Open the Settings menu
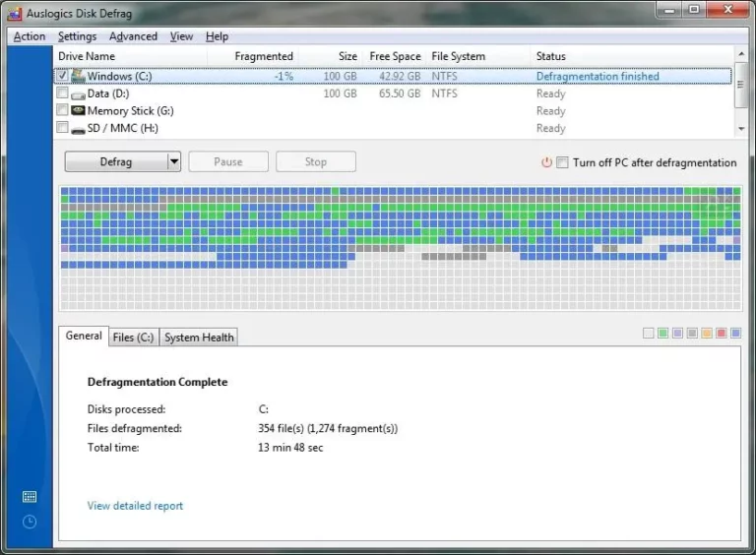Viewport: 756px width, 555px height. click(77, 36)
